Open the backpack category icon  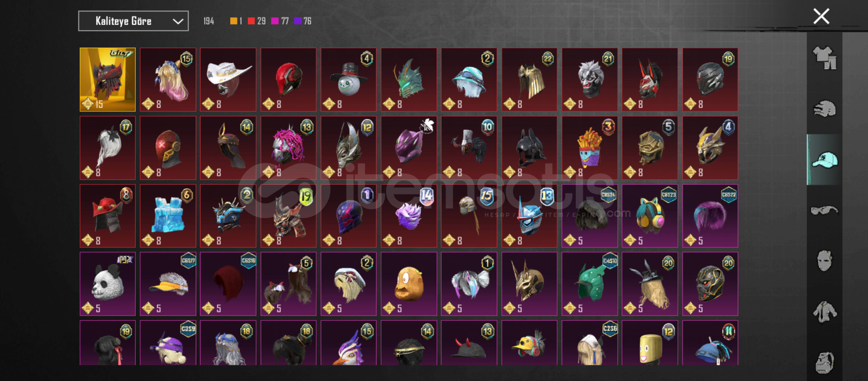825,362
